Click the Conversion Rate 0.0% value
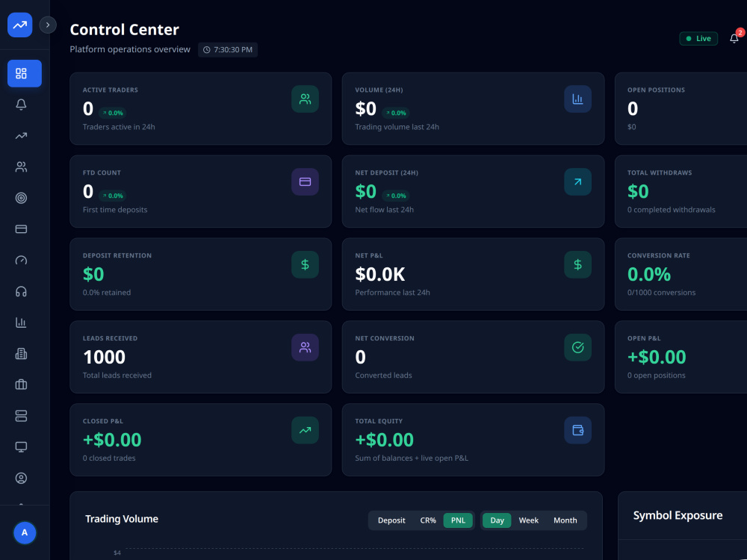Screen dimensions: 747x560 click(x=649, y=274)
